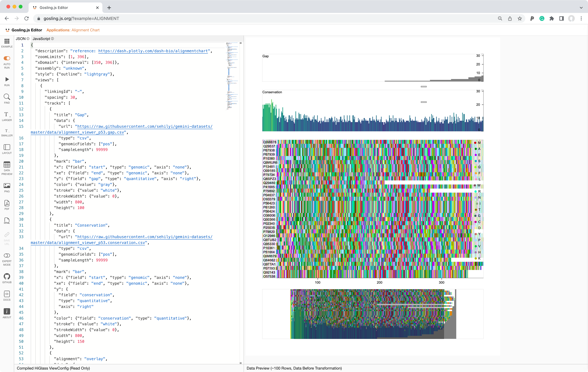
Task: Open the GITHUB repository link
Action: [7, 277]
